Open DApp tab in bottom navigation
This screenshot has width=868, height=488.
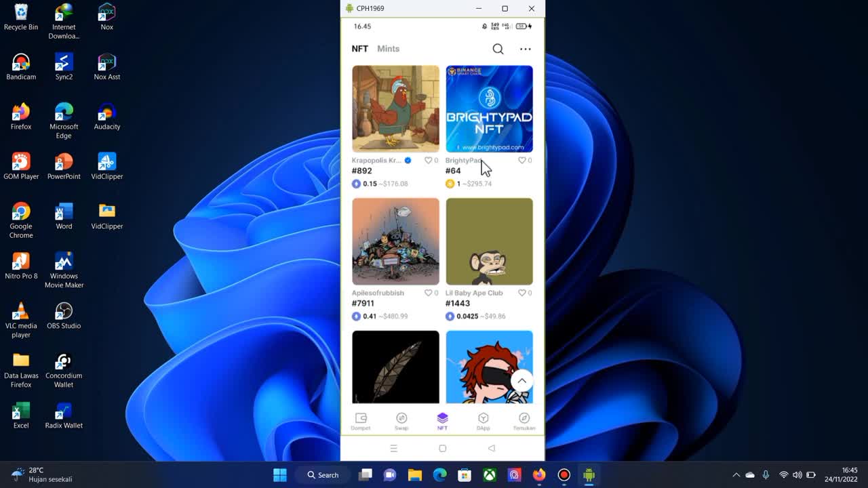click(483, 422)
